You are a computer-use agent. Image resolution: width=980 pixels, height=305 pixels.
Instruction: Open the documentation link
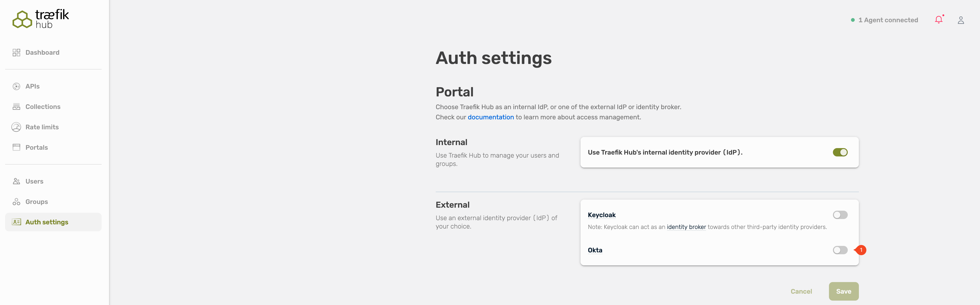click(490, 117)
